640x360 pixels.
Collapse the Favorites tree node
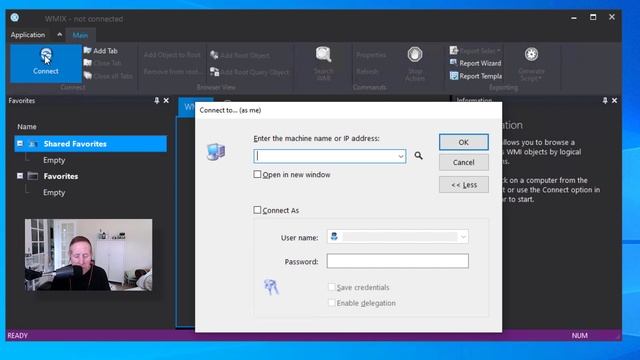[x=20, y=176]
